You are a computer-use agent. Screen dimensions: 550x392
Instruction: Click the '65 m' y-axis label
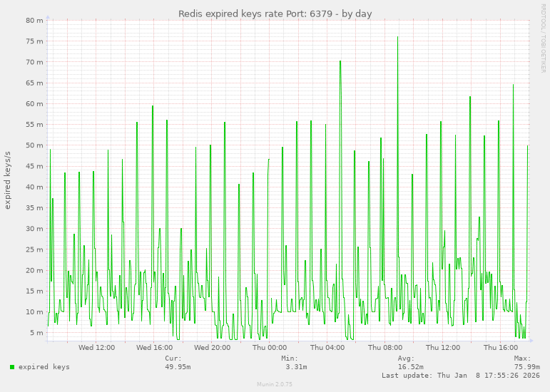click(34, 83)
